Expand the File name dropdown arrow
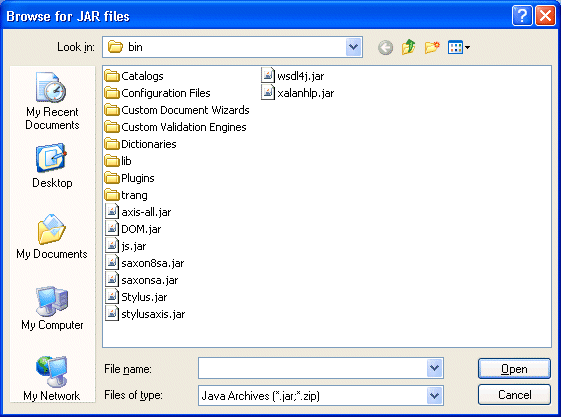Image resolution: width=561 pixels, height=417 pixels. point(435,368)
